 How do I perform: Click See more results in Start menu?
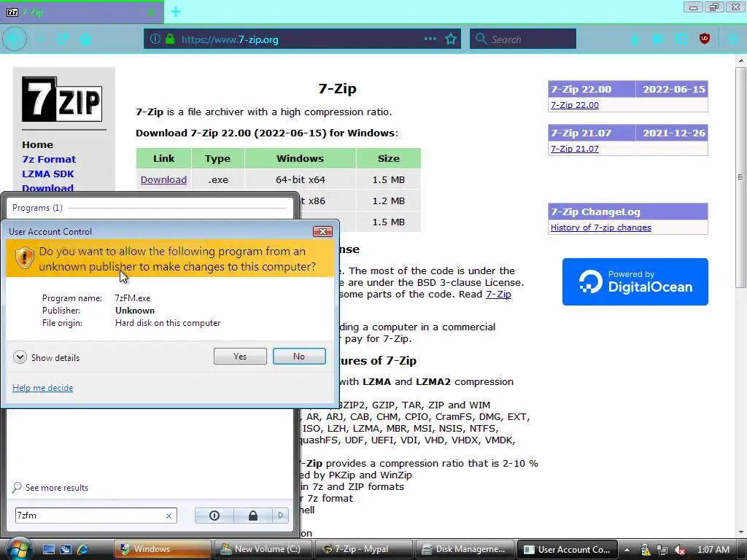click(x=57, y=488)
